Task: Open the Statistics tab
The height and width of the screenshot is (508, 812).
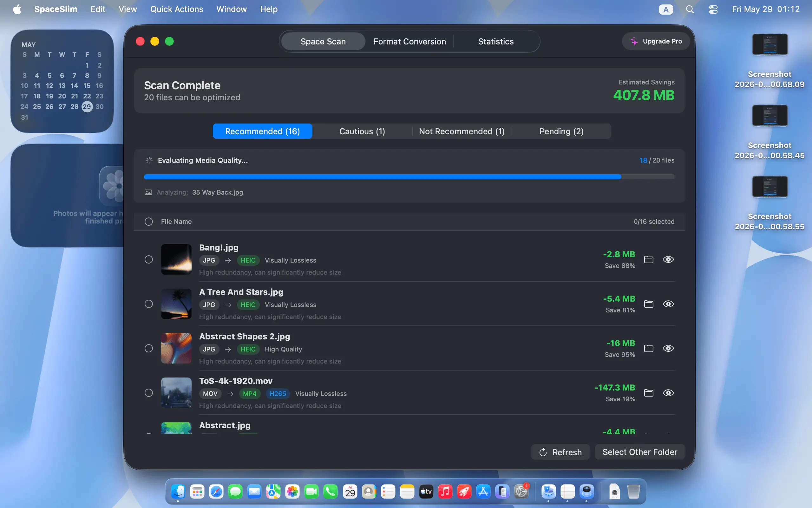Action: (495, 41)
